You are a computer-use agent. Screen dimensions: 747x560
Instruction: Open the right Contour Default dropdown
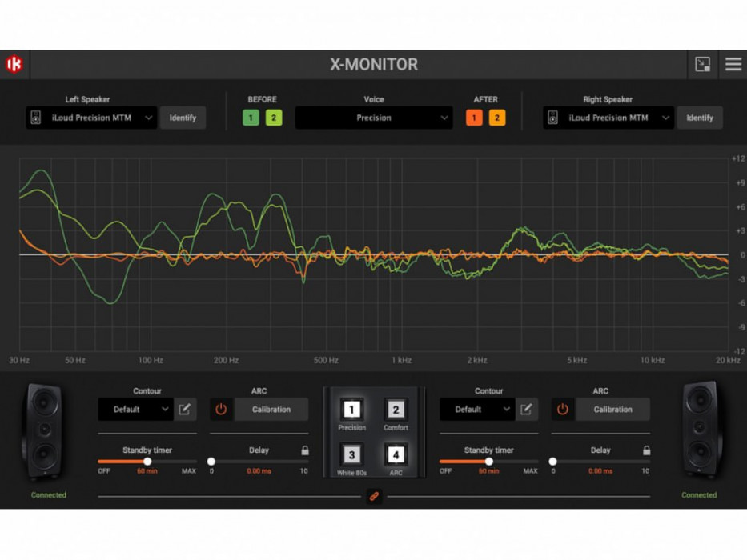[476, 409]
